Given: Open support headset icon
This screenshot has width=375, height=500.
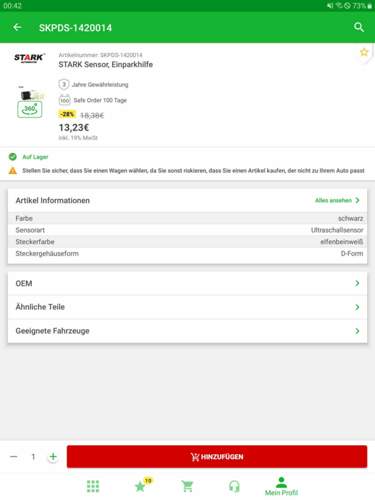Looking at the screenshot, I should pos(234,486).
